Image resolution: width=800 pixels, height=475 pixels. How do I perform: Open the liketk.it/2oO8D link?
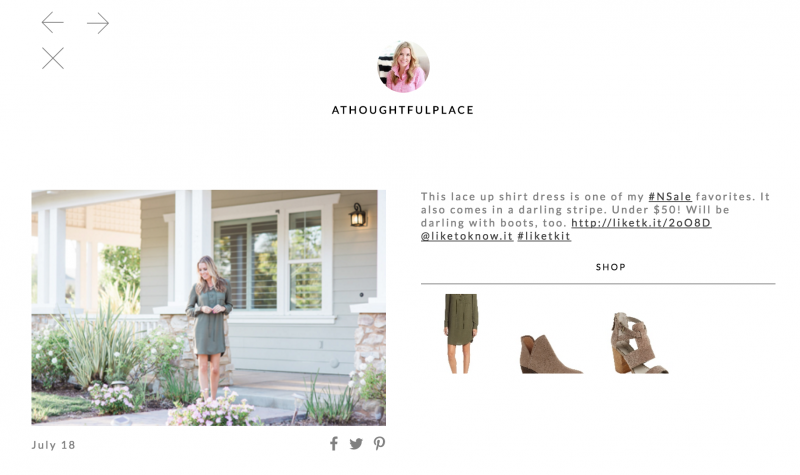point(641,223)
